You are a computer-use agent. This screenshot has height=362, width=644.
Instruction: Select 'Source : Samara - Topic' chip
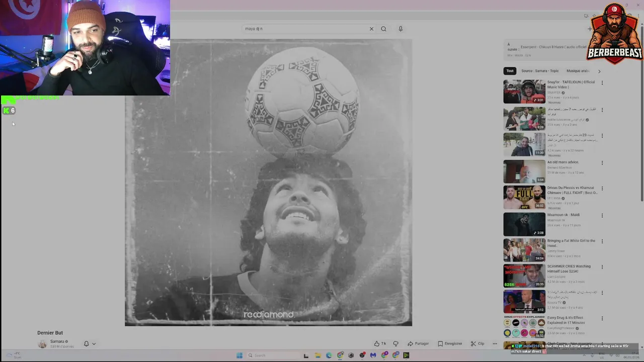click(540, 71)
